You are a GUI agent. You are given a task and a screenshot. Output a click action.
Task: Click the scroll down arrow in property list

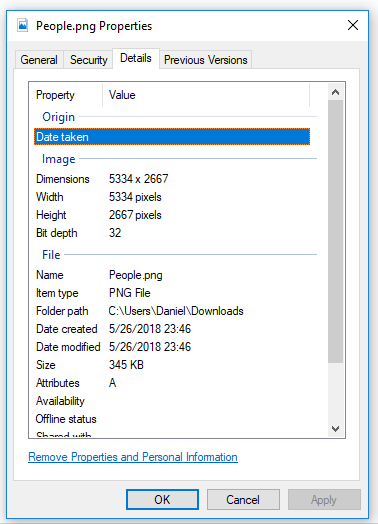pos(335,428)
